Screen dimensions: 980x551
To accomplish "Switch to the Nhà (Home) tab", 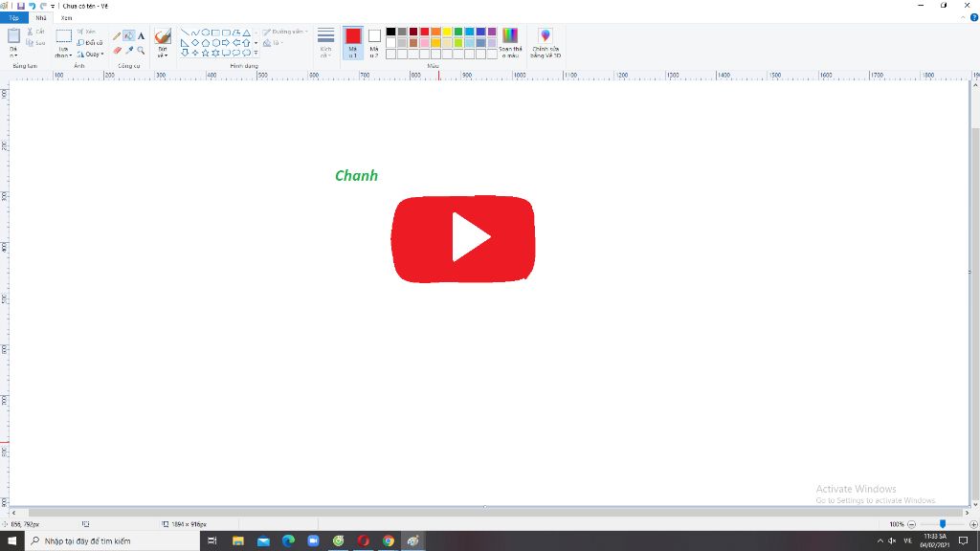I will [x=41, y=18].
